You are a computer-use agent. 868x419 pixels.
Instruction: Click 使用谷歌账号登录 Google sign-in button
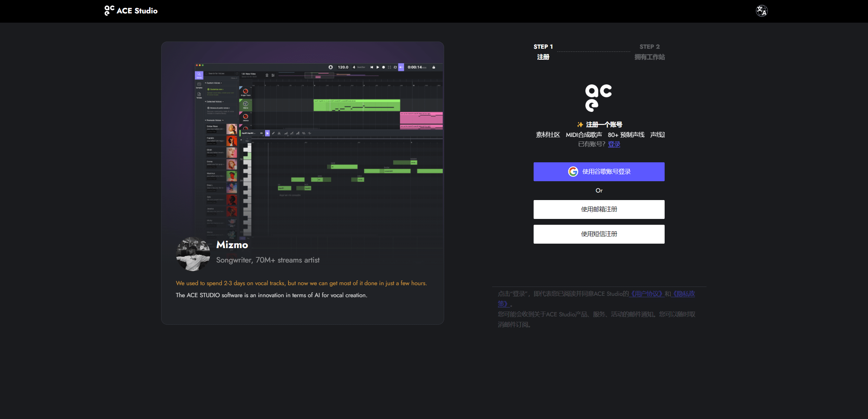[x=599, y=172]
